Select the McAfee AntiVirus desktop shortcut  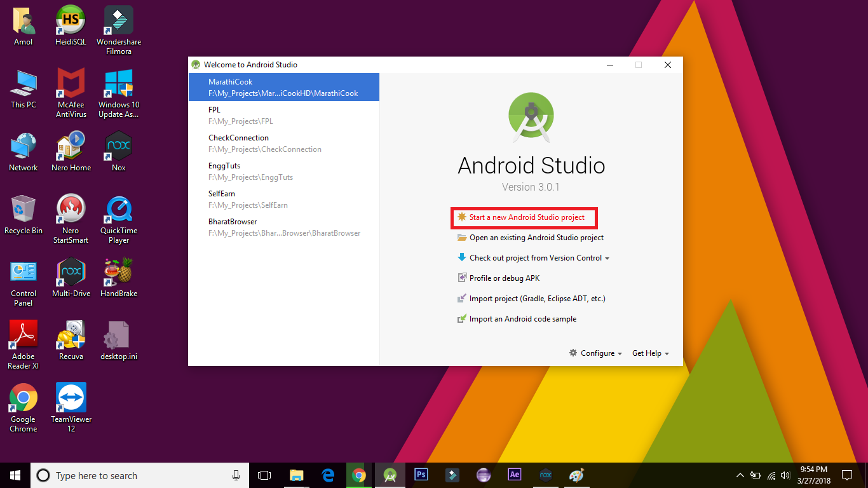click(71, 93)
